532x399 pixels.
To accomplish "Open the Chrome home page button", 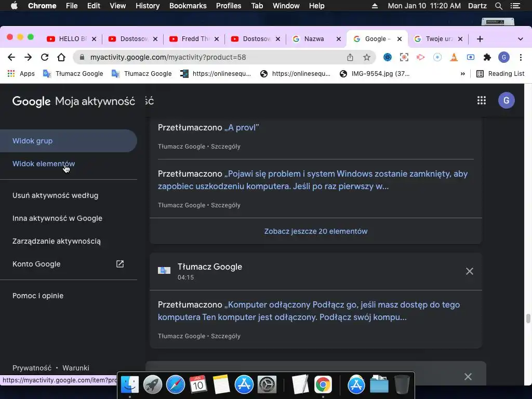I will [x=61, y=57].
